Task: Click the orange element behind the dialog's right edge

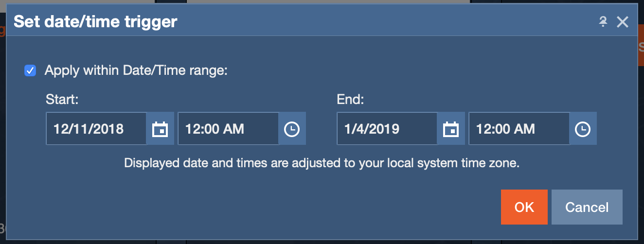Action: (641, 52)
